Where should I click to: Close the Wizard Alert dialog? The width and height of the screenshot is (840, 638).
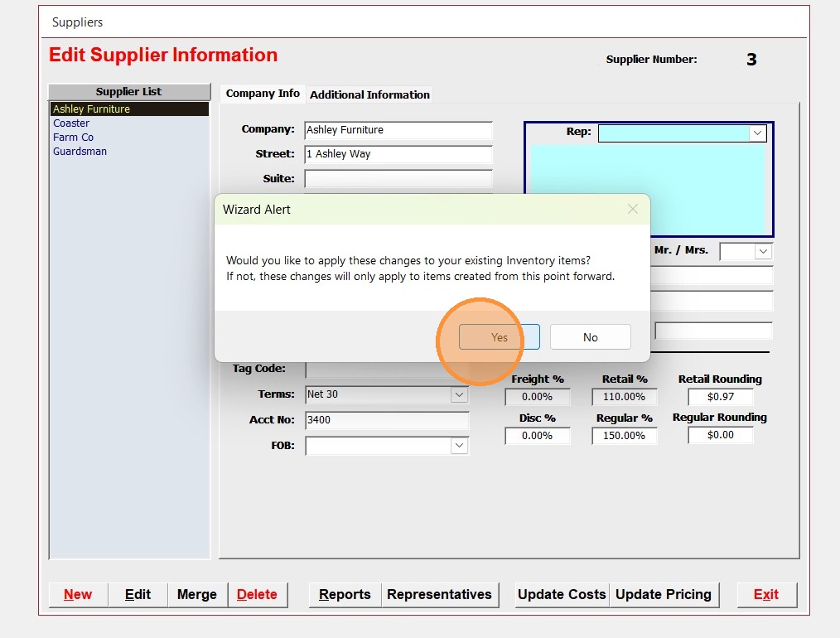point(633,210)
